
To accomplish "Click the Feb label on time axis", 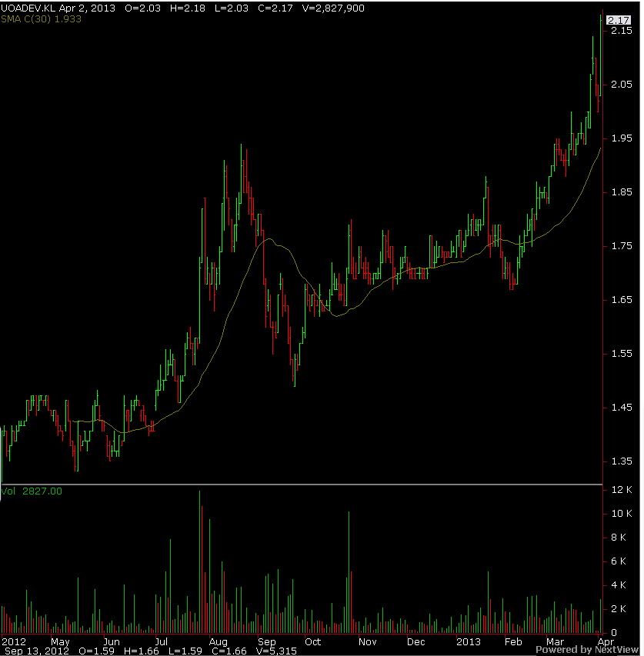I will [x=513, y=641].
